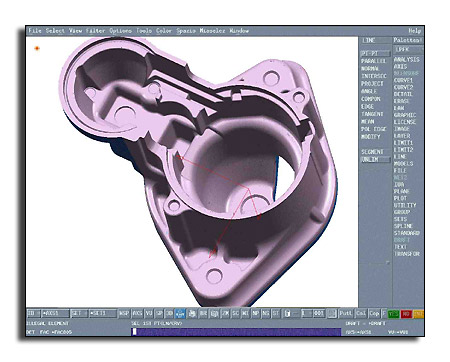Viewport: 450px width, 362px height.
Task: Open the SET selector in status bar
Action: tap(79, 313)
